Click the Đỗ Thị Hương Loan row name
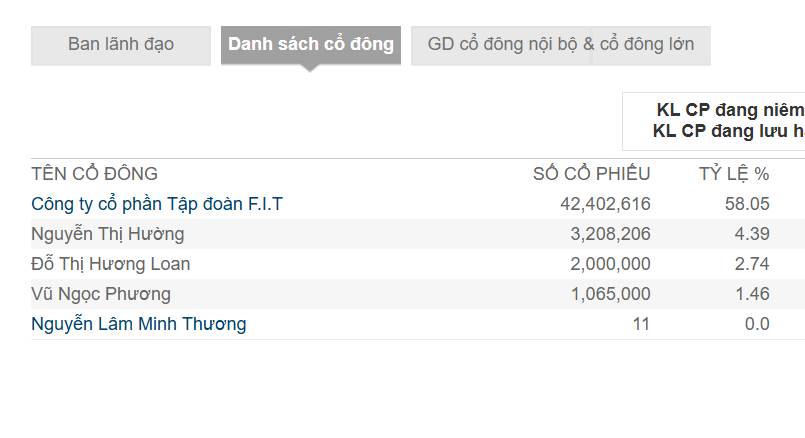Viewport: 805px width, 438px height. click(110, 264)
